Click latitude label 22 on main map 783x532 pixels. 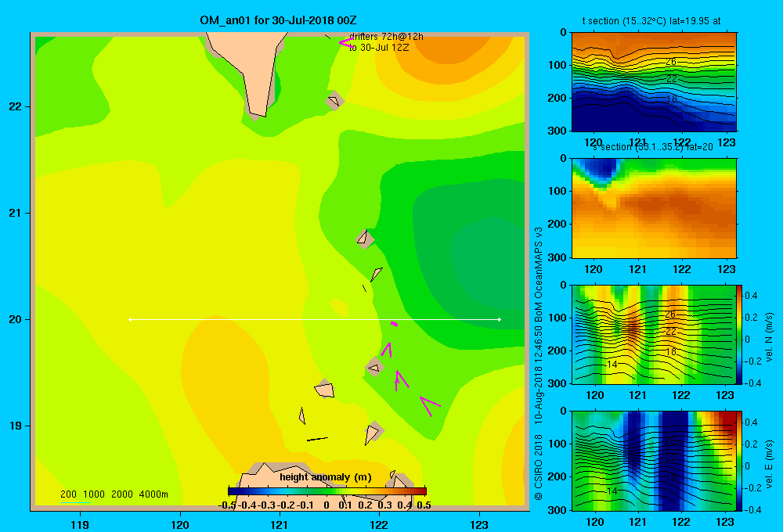pos(16,106)
